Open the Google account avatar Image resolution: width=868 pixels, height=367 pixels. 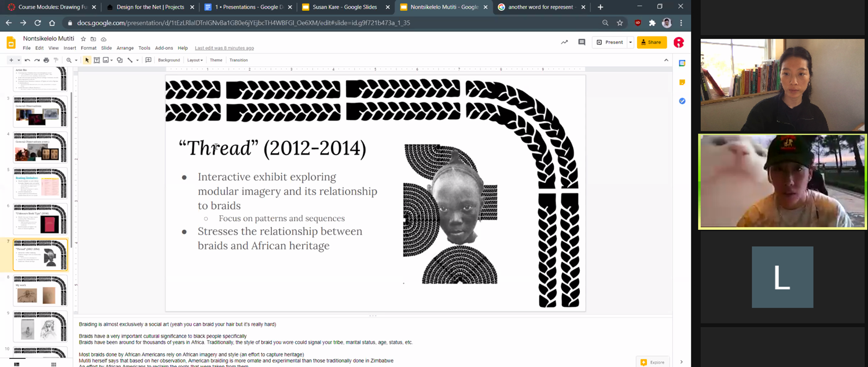pos(679,42)
